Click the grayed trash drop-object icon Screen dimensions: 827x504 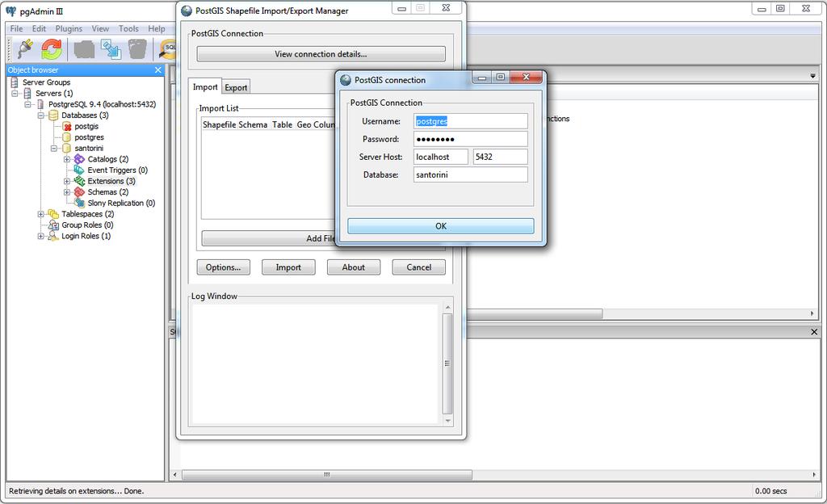click(137, 49)
